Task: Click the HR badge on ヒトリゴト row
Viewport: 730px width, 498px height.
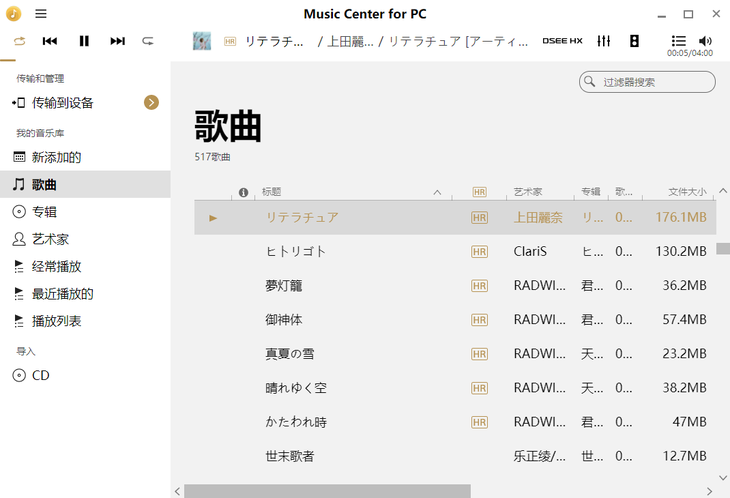Action: tap(480, 252)
